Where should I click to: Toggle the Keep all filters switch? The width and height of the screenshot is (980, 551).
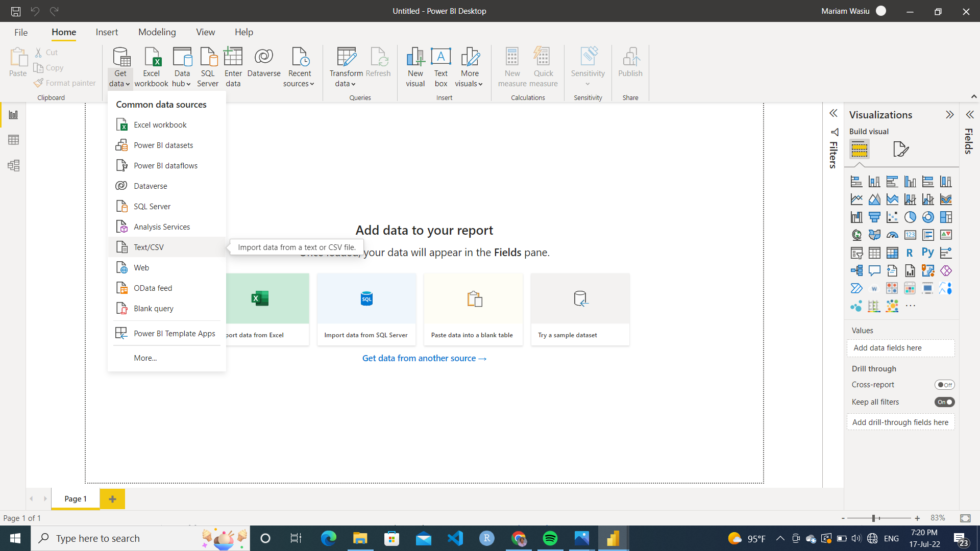click(x=944, y=402)
